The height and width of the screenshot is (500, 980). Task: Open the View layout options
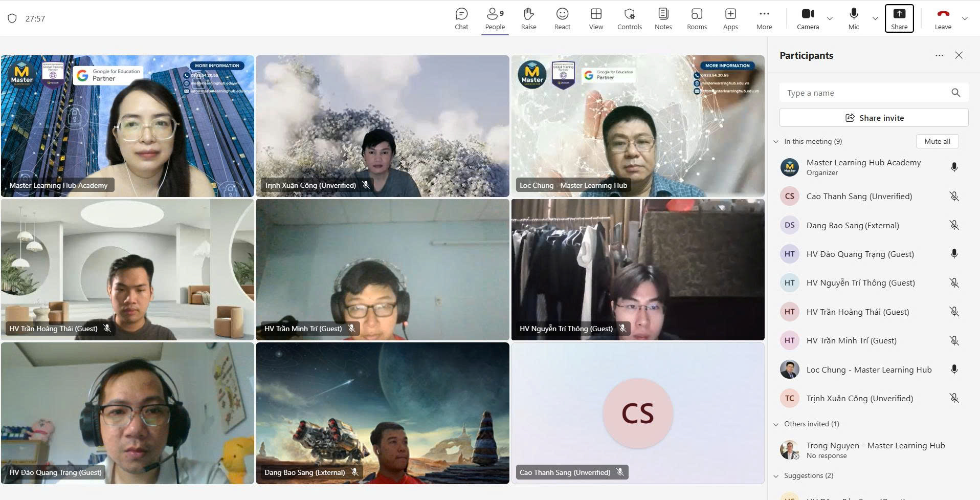[596, 19]
